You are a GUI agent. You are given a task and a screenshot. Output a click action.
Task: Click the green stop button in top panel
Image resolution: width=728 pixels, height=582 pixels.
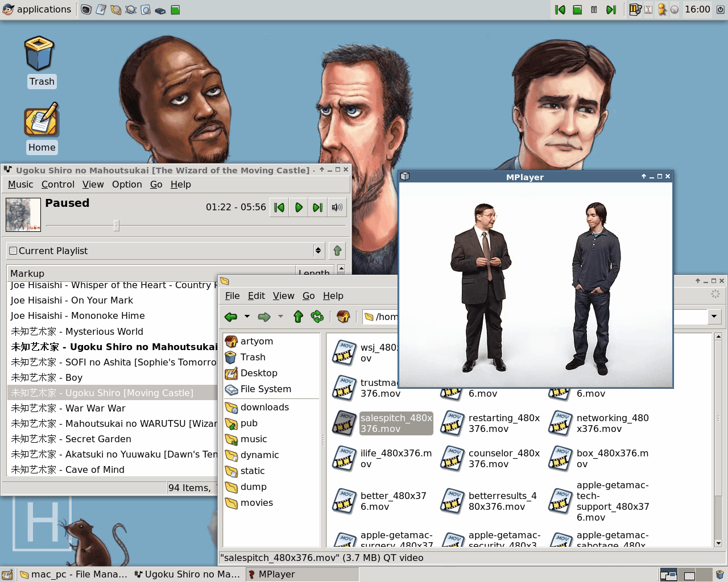point(577,10)
